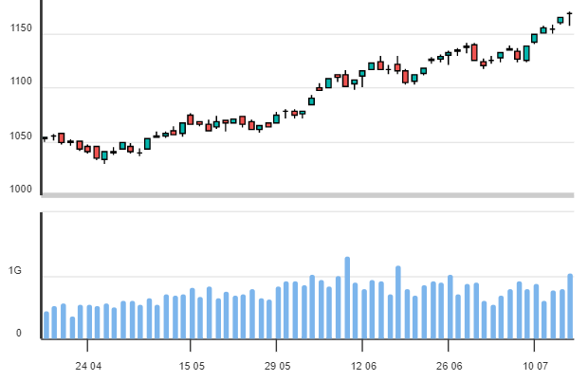The width and height of the screenshot is (588, 381).
Task: Click the leftmost volume bar
Action: tap(46, 325)
